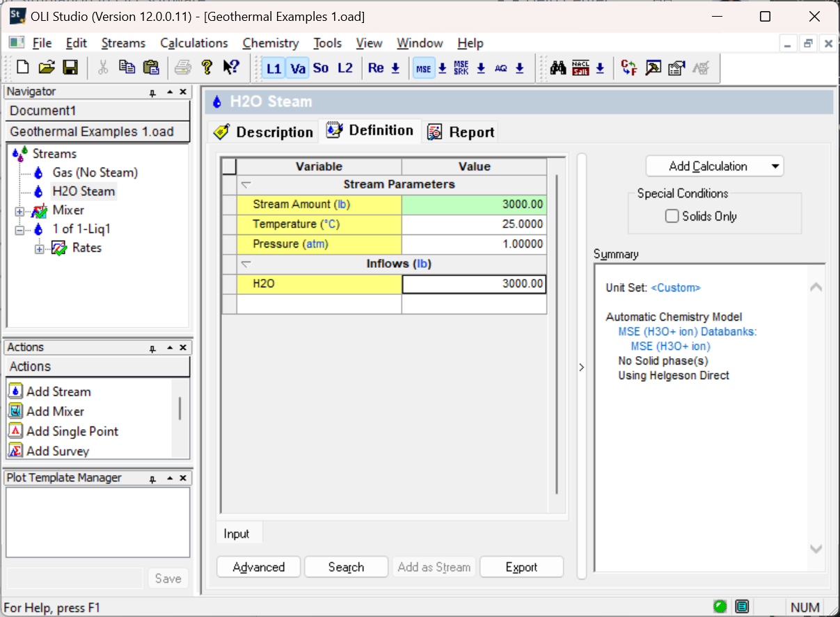
Task: Click the Copy icon in the toolbar
Action: [127, 67]
